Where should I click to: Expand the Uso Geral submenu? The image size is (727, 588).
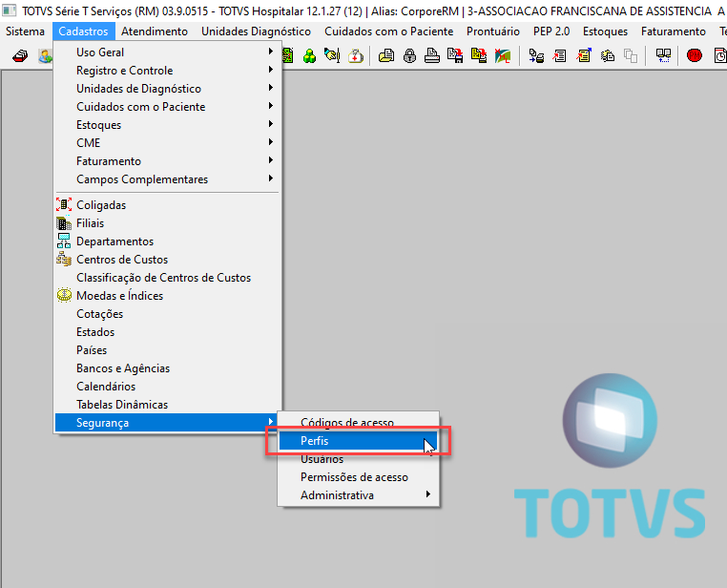click(167, 52)
